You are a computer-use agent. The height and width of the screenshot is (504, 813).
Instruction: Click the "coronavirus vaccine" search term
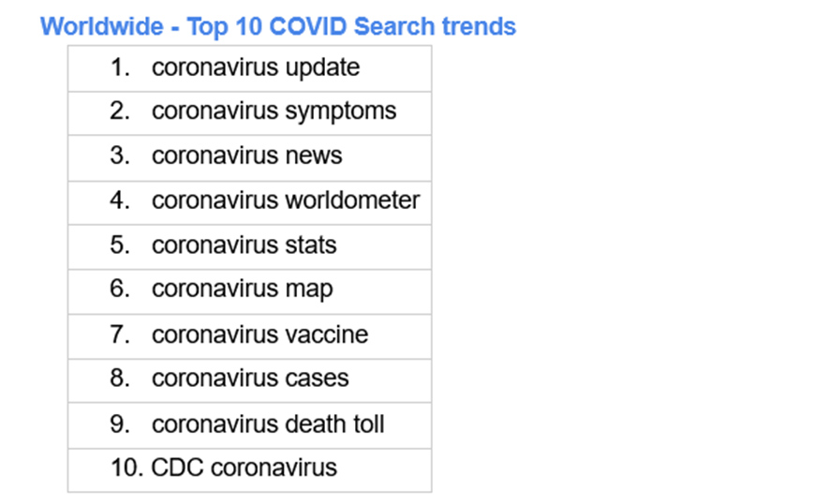pos(259,334)
